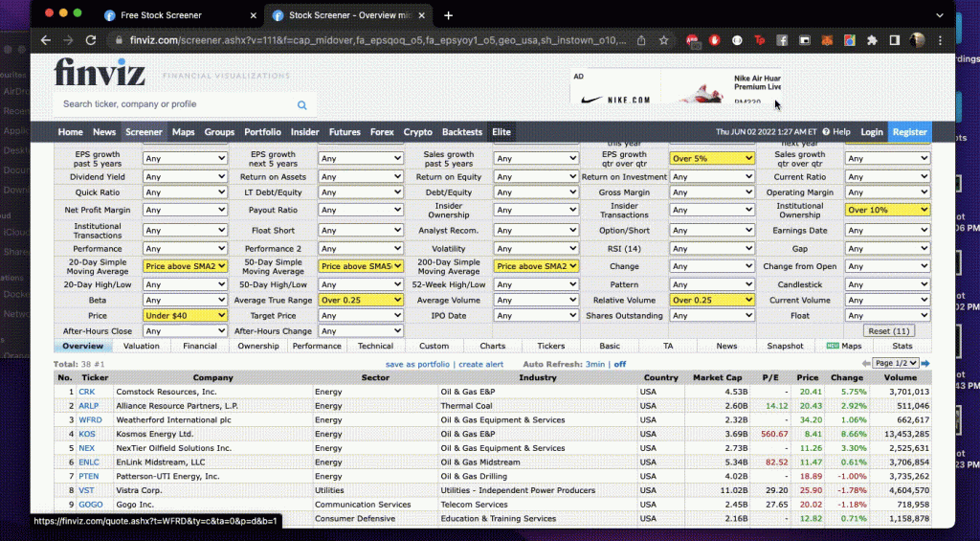980x541 pixels.
Task: Open the Page 1/2 selector dropdown
Action: point(896,364)
